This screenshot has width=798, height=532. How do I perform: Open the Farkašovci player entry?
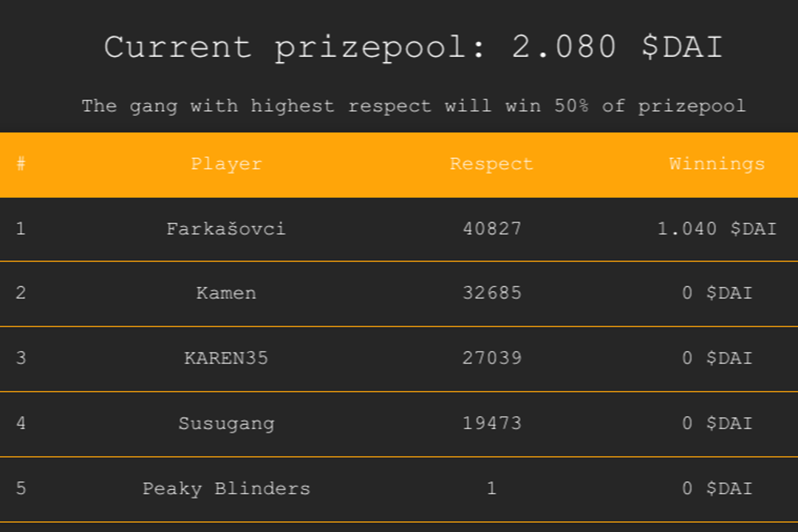click(x=226, y=229)
